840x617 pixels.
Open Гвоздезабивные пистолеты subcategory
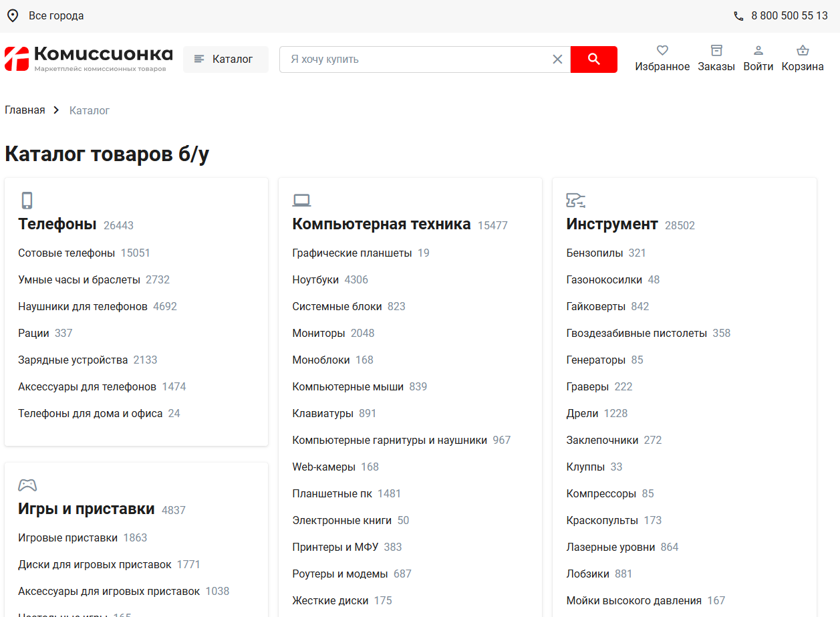click(637, 333)
